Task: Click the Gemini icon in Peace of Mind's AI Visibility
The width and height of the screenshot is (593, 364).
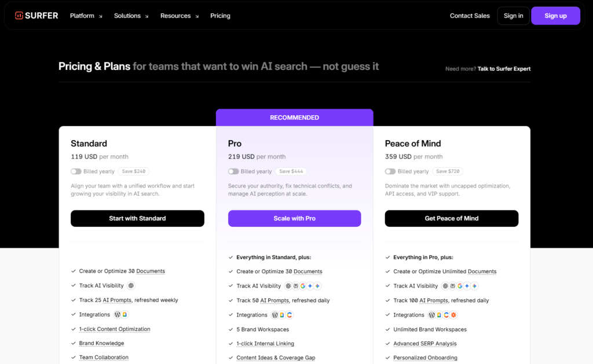Action: pyautogui.click(x=467, y=286)
